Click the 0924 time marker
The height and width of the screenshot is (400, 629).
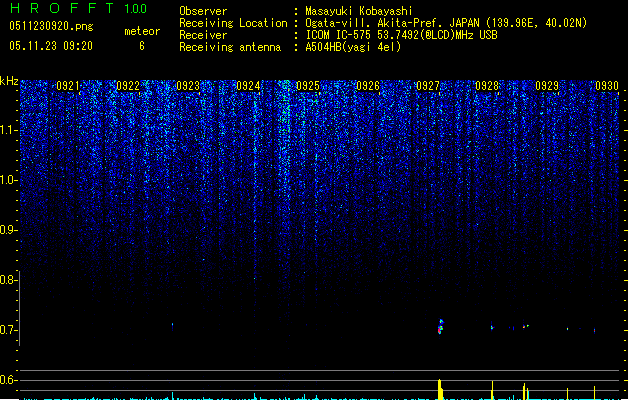[x=248, y=86]
